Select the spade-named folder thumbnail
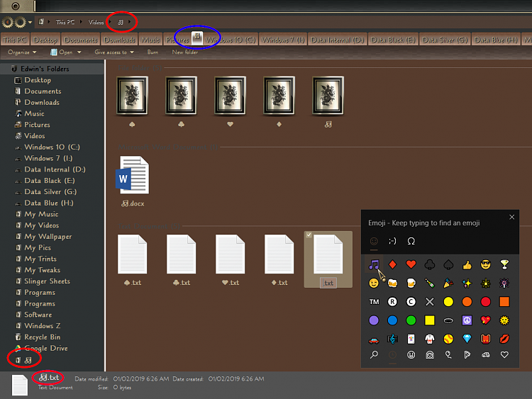 coord(133,96)
